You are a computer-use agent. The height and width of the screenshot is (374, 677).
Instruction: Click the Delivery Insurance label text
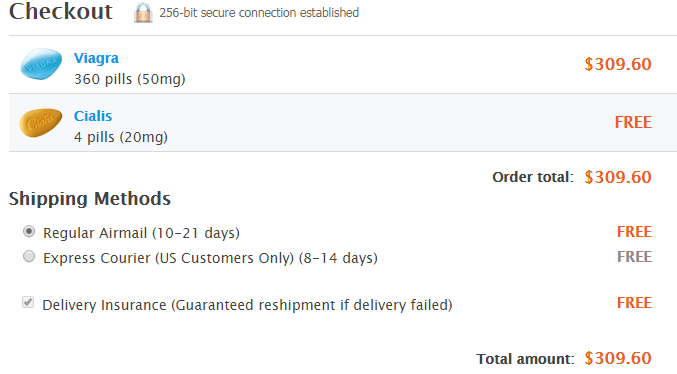(x=247, y=305)
